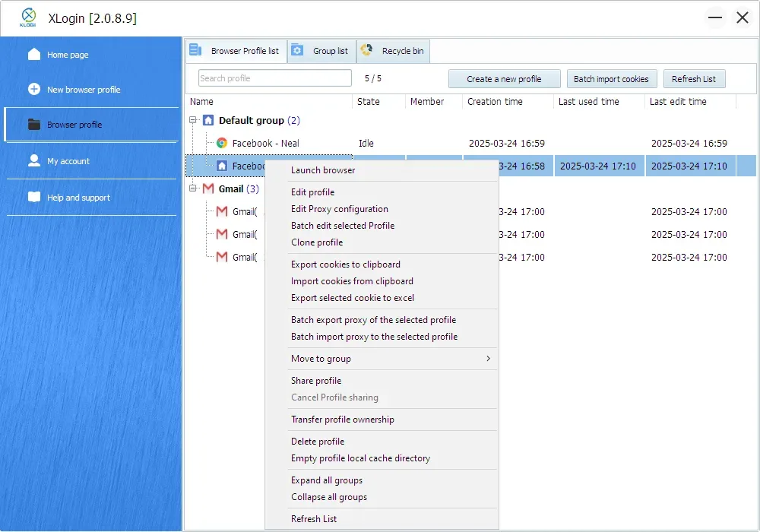The height and width of the screenshot is (532, 760).
Task: Click the Group list tab gear icon
Action: [297, 50]
